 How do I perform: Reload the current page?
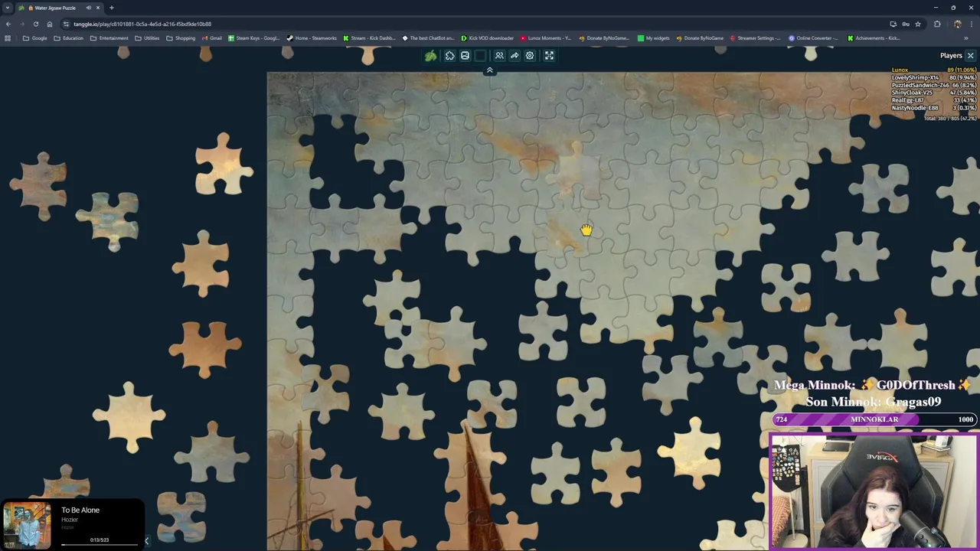coord(35,24)
